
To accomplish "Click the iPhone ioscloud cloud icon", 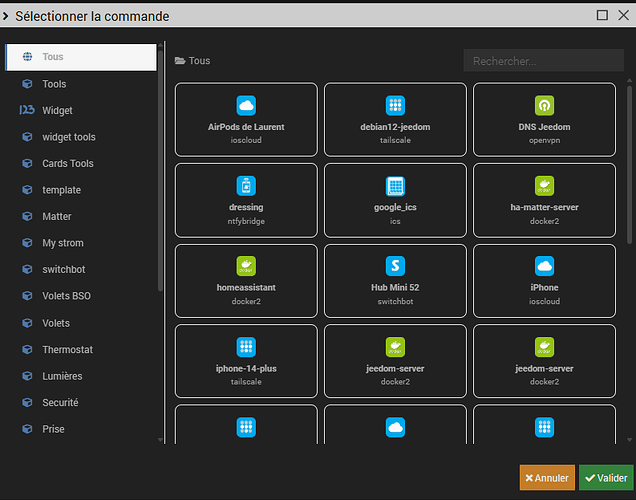I will (x=544, y=266).
